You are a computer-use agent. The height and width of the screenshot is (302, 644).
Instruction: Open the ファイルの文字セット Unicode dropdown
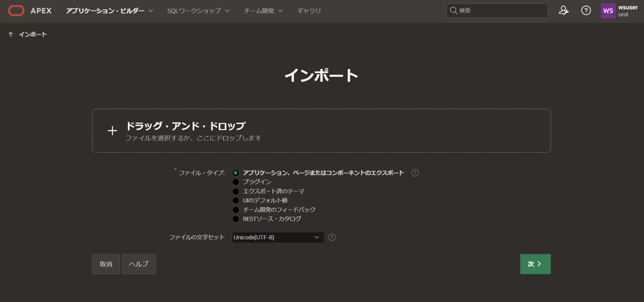click(277, 237)
